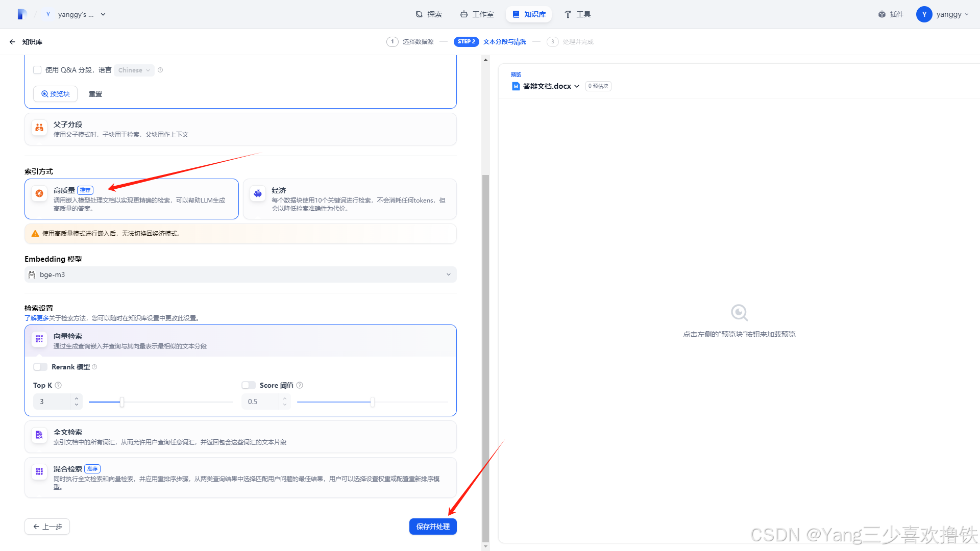Open the Embedding 模型 bge-m3 dropdown

point(240,274)
